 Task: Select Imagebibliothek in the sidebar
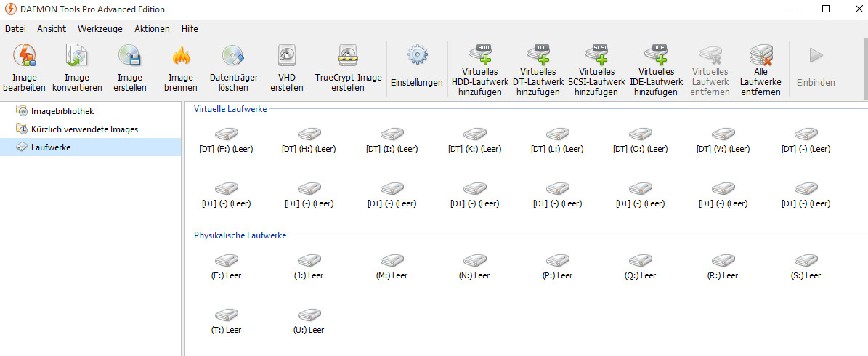point(62,111)
